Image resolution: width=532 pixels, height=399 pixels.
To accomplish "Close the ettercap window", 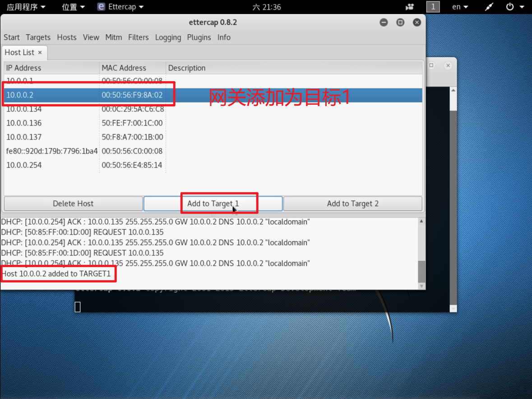I will coord(417,23).
